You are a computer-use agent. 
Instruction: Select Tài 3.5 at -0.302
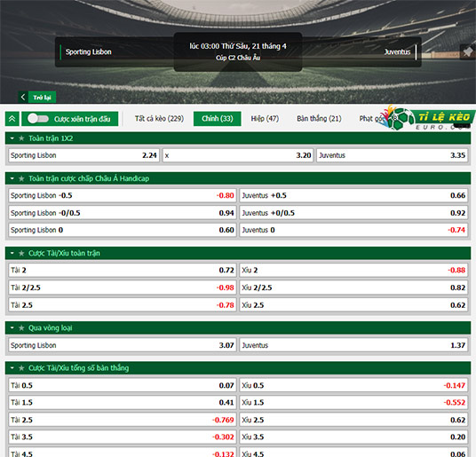tap(123, 437)
